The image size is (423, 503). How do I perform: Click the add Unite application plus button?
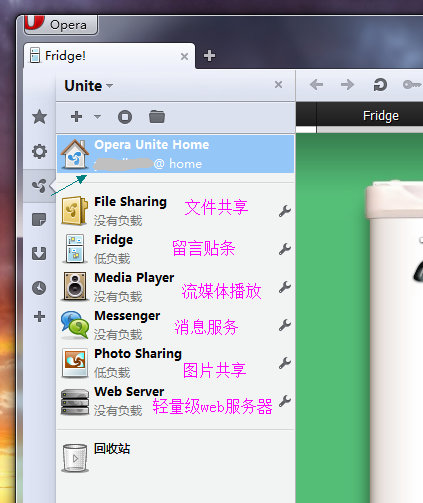[76, 117]
